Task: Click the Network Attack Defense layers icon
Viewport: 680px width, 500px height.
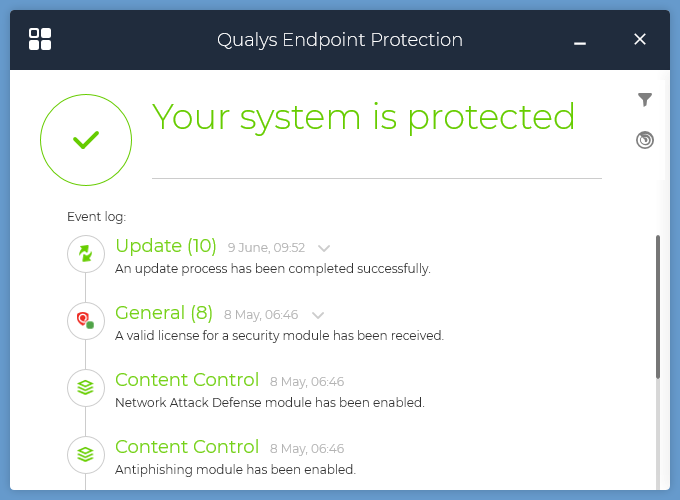Action: coord(86,388)
